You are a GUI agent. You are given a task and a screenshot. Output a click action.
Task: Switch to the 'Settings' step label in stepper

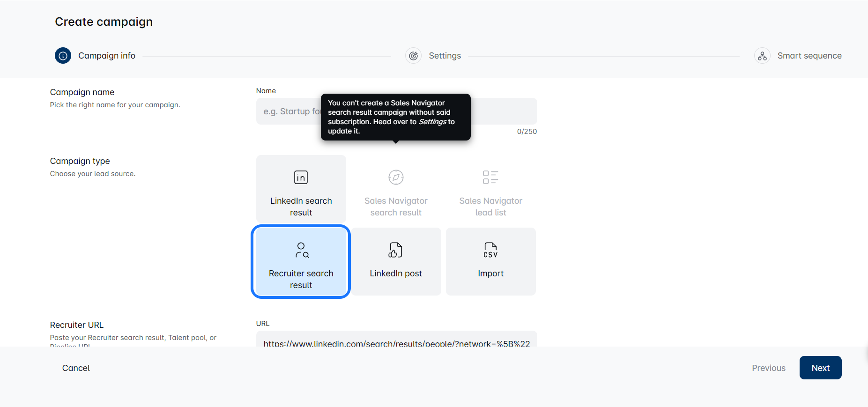(445, 56)
